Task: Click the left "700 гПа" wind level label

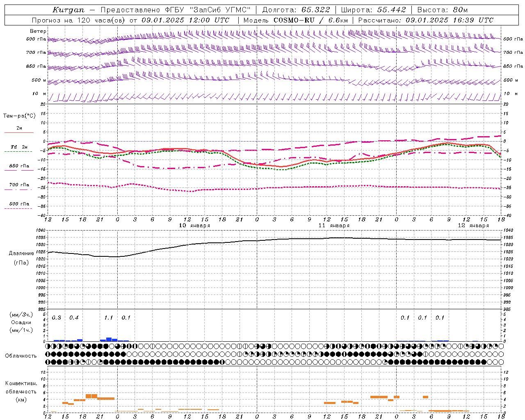Action: click(36, 52)
